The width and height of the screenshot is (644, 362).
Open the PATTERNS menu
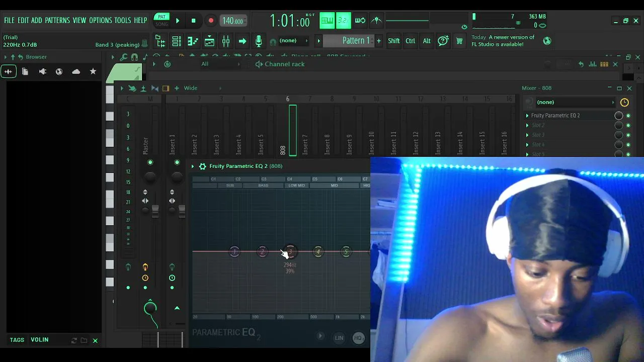click(57, 21)
